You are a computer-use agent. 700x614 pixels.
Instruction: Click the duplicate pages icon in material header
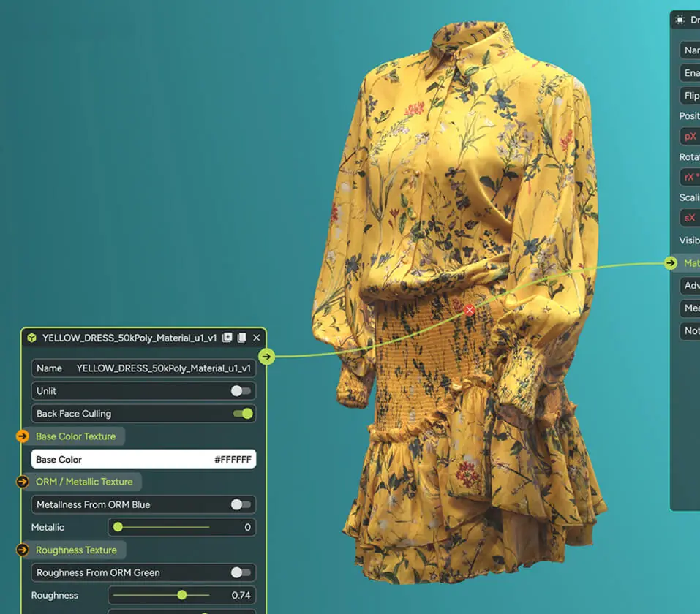[241, 338]
